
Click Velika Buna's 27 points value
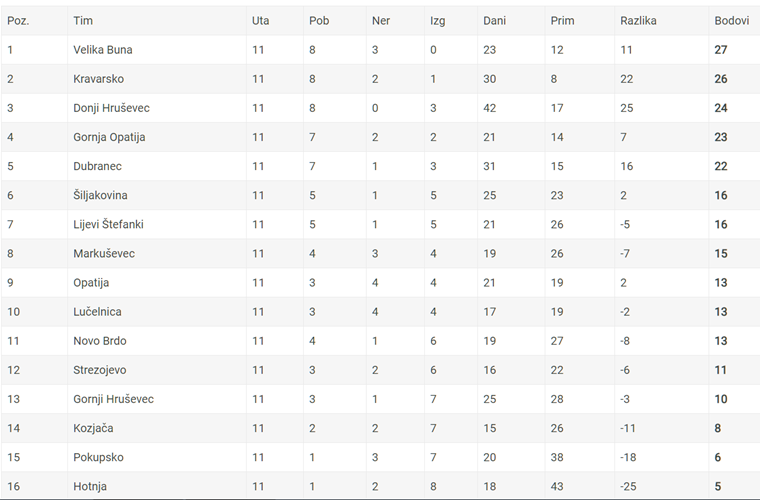[x=721, y=49]
